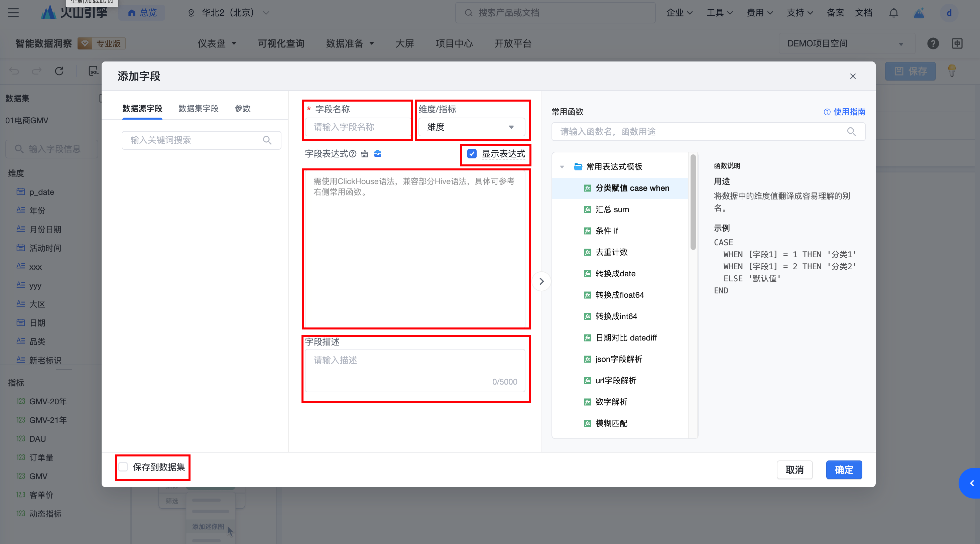Click the refresh icon in toolbar

coord(59,71)
